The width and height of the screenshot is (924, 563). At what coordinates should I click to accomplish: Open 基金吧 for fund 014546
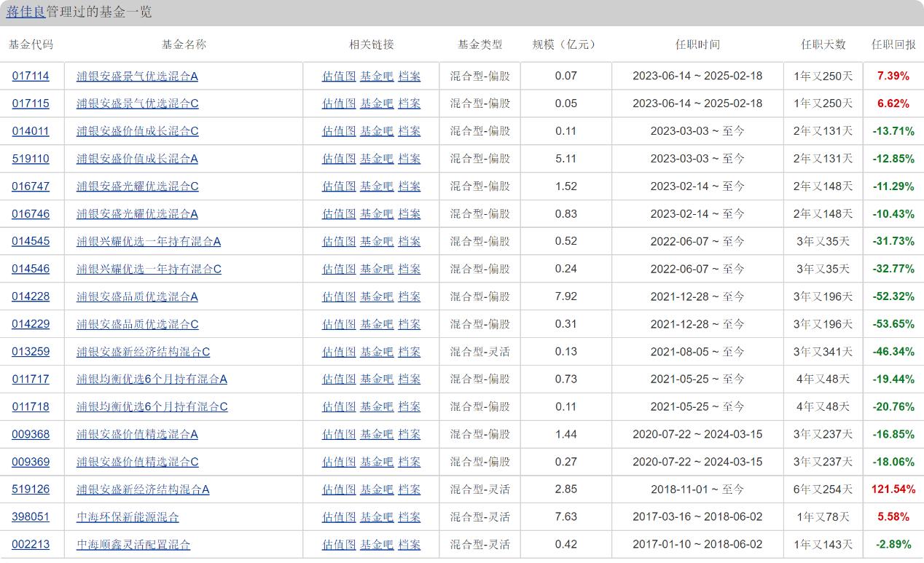click(x=377, y=269)
